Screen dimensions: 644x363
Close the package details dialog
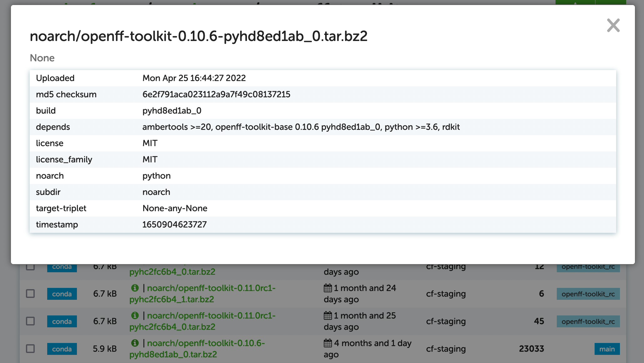pyautogui.click(x=613, y=26)
